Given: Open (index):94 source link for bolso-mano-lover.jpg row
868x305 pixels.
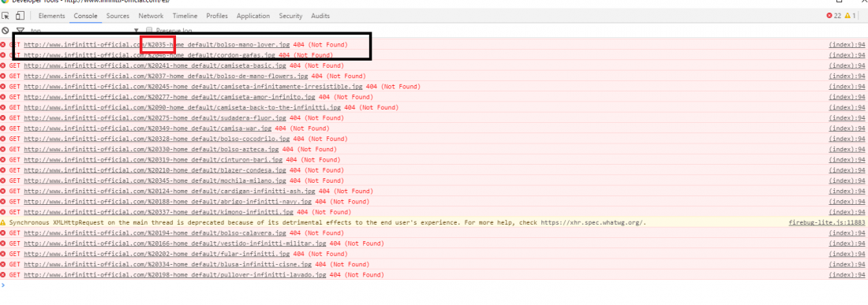Looking at the screenshot, I should pyautogui.click(x=847, y=44).
